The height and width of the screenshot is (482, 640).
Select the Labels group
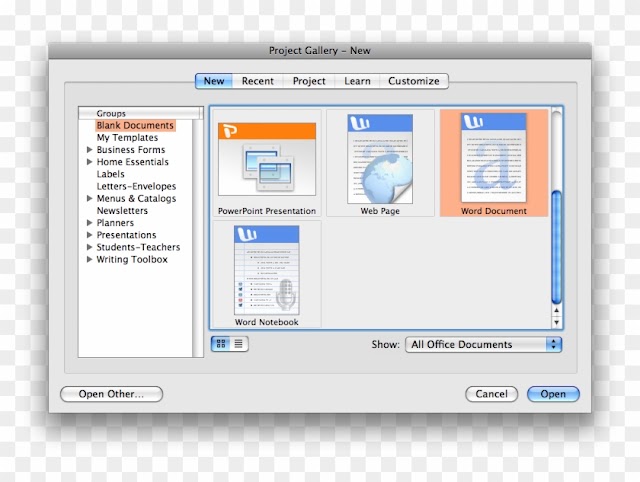[x=110, y=174]
